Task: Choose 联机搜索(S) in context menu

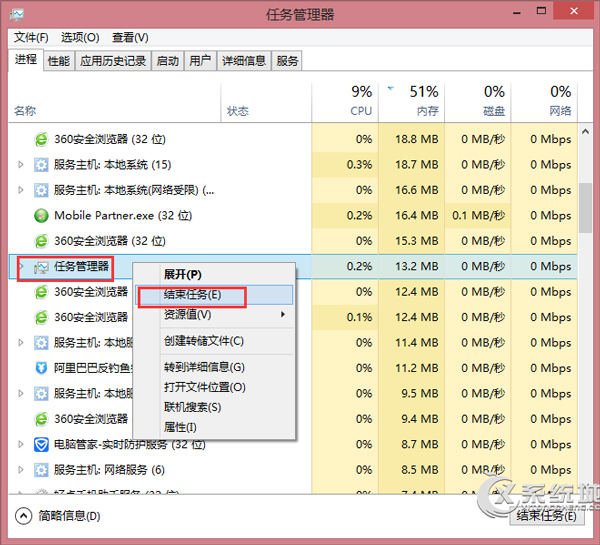Action: 214,407
